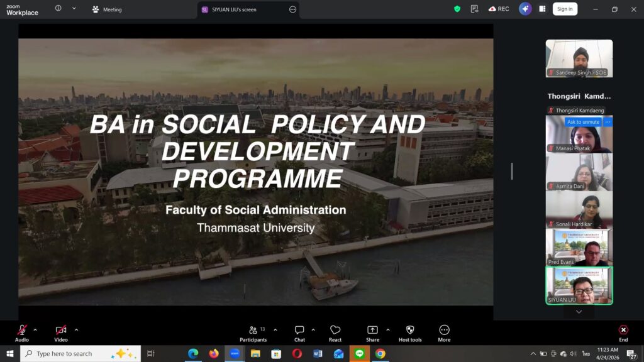Open Microsoft Edge from taskbar
The image size is (644, 362).
(193, 353)
